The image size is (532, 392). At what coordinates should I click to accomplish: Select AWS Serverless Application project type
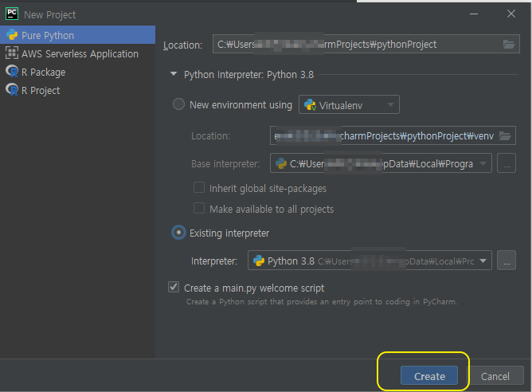[77, 53]
